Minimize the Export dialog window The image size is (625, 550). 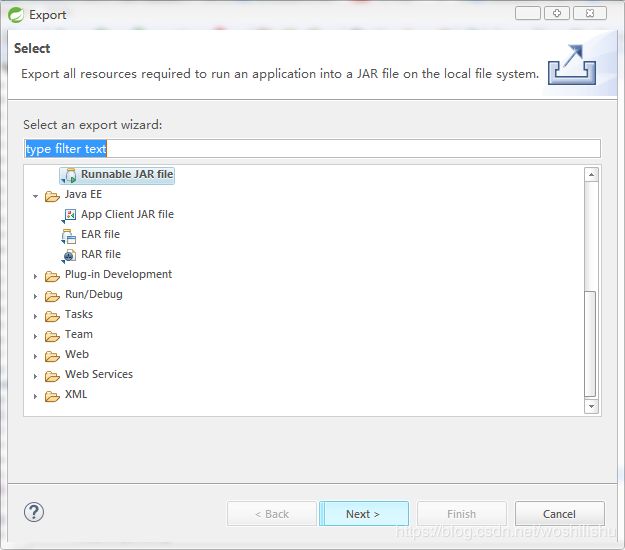(x=528, y=13)
